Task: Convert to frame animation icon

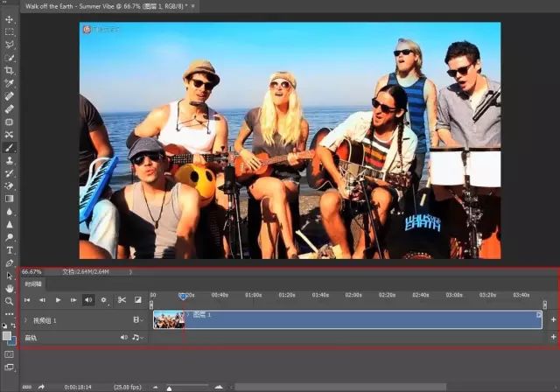Action: (27, 387)
